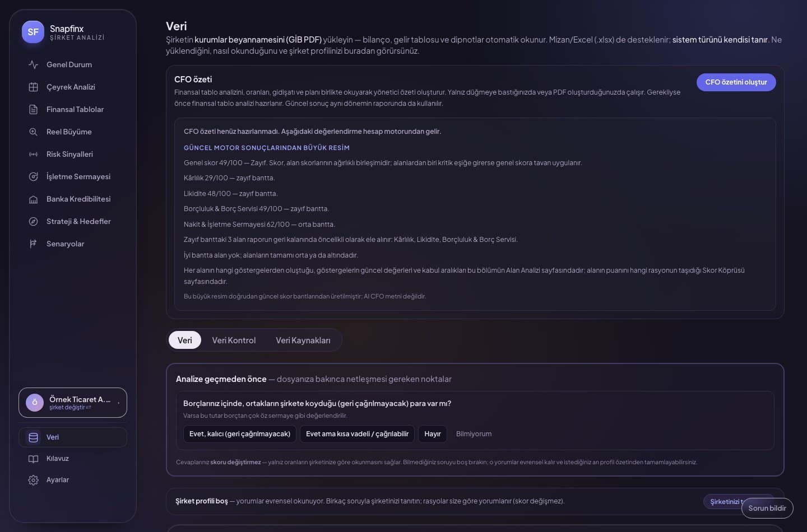Switch to the Veri Kontrol tab
The height and width of the screenshot is (532, 807).
click(234, 340)
